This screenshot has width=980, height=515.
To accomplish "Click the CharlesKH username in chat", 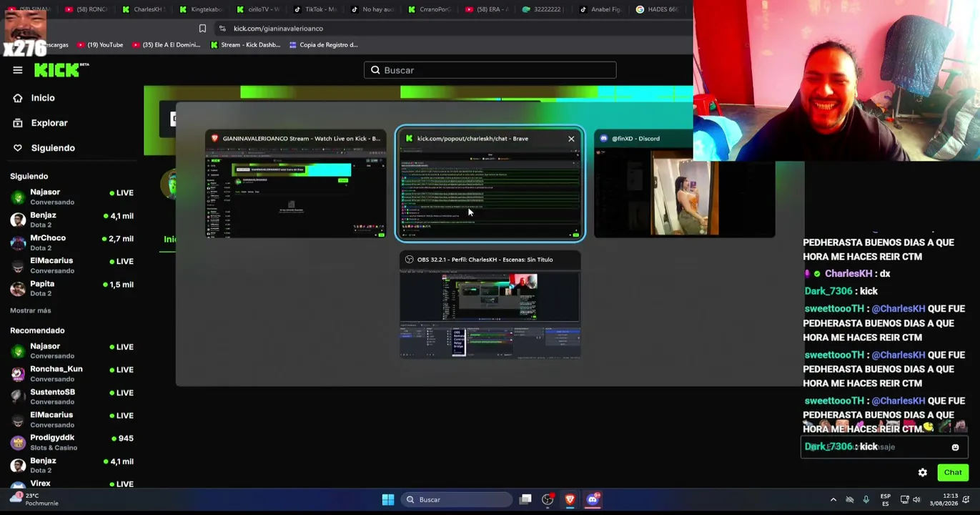I will (x=848, y=274).
